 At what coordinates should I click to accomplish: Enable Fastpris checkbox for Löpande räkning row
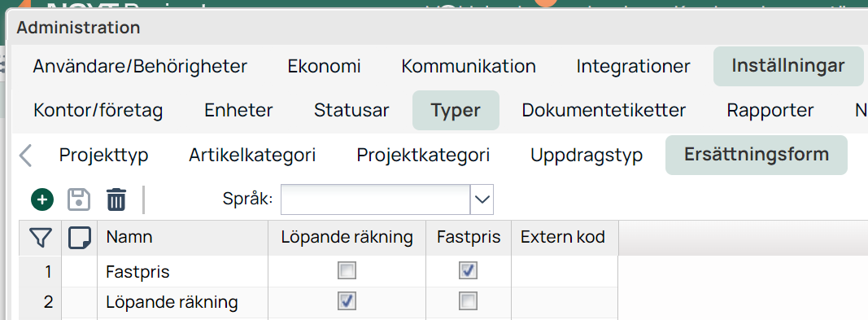point(469,301)
